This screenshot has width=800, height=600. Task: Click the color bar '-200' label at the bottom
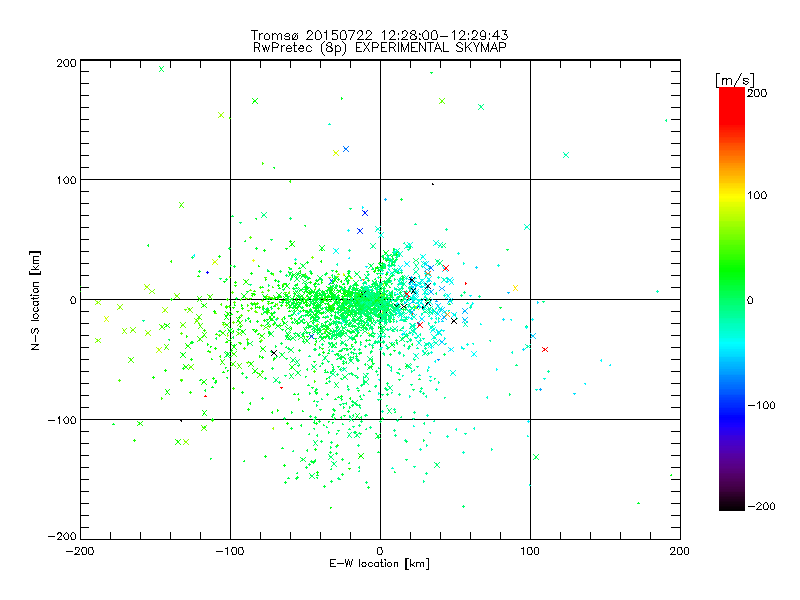pos(761,506)
